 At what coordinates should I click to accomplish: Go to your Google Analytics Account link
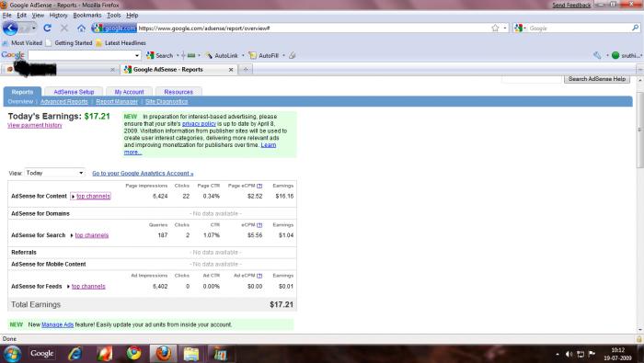click(x=143, y=174)
